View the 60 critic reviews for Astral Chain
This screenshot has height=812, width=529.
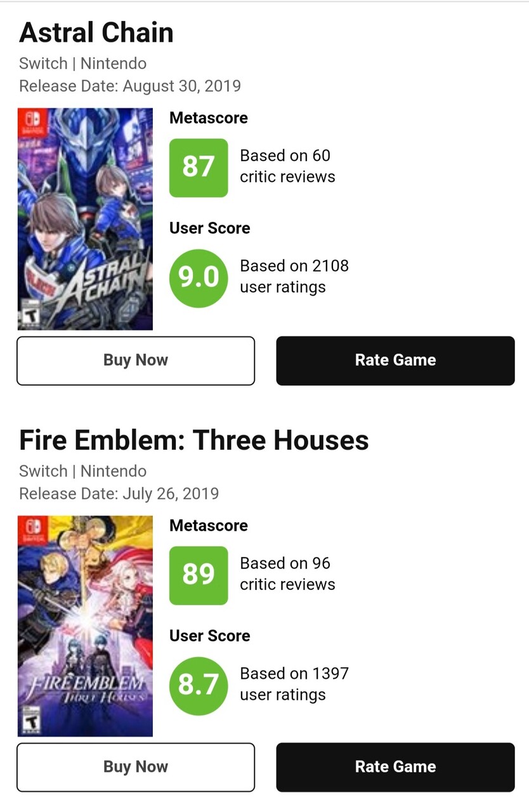[x=287, y=166]
